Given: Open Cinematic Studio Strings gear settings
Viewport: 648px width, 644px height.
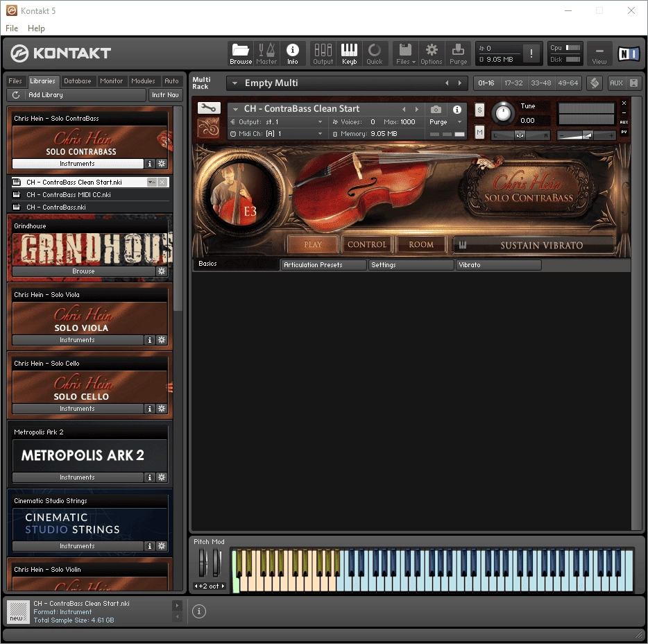Looking at the screenshot, I should [x=162, y=545].
